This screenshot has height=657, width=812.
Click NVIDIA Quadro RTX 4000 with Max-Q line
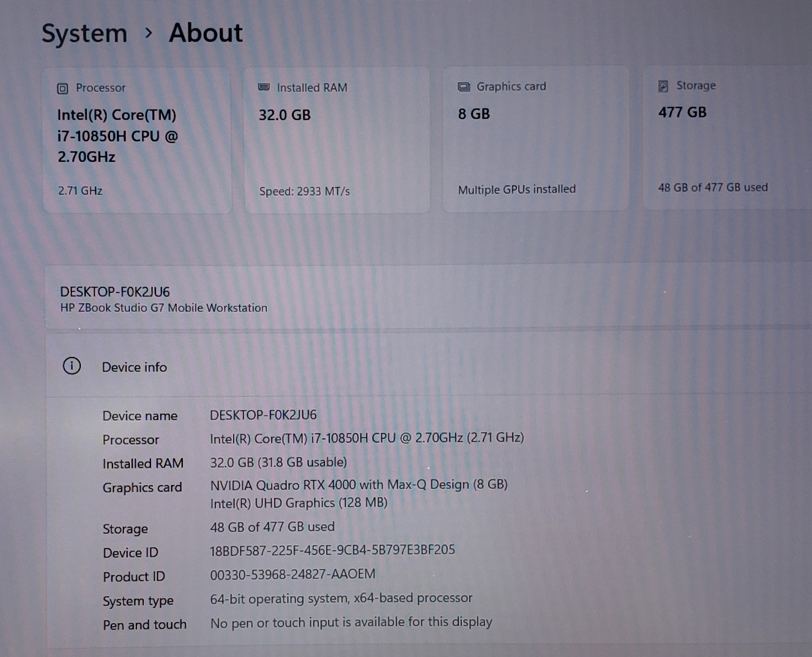click(x=359, y=485)
